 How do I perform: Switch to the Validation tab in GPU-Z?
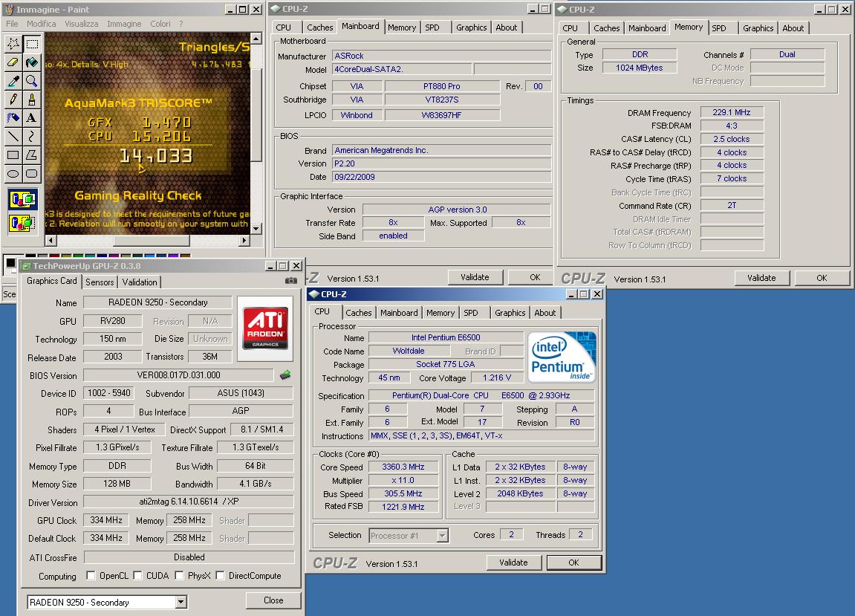point(140,282)
